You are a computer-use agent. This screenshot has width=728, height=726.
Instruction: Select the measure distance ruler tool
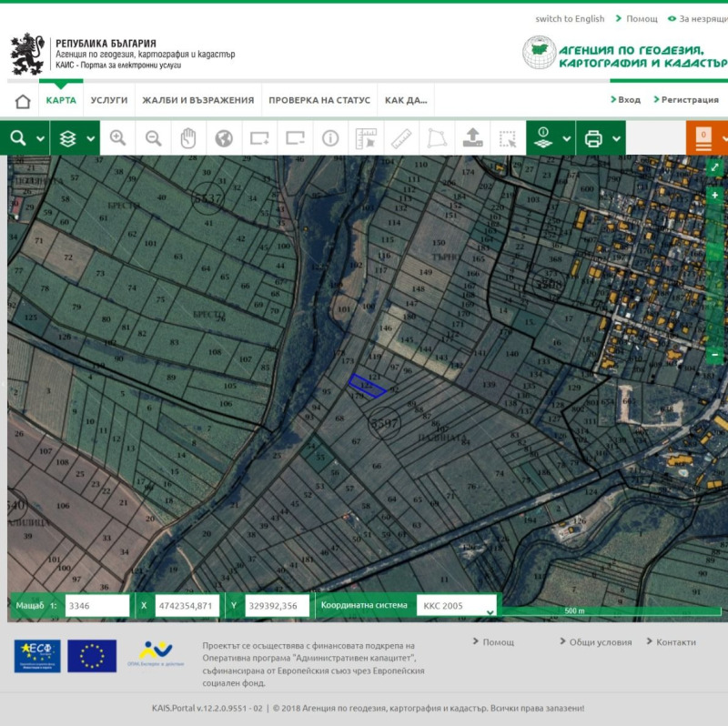coord(401,138)
